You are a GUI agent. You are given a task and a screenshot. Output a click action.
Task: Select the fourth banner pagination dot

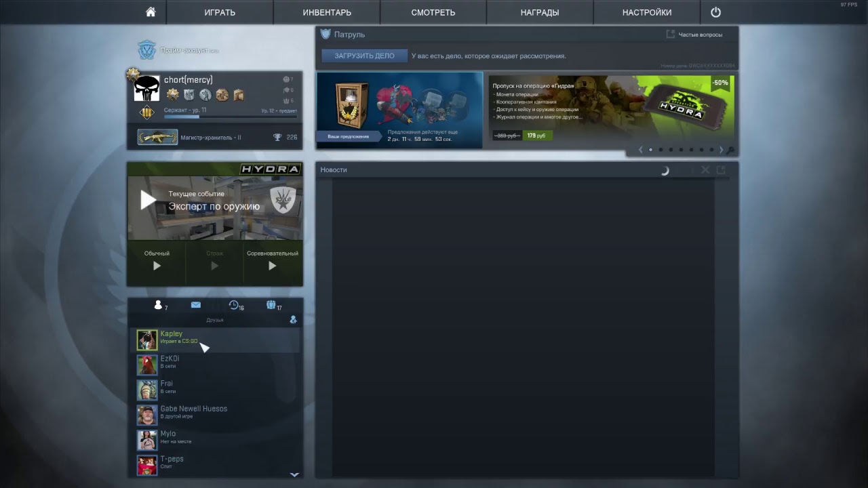(681, 150)
